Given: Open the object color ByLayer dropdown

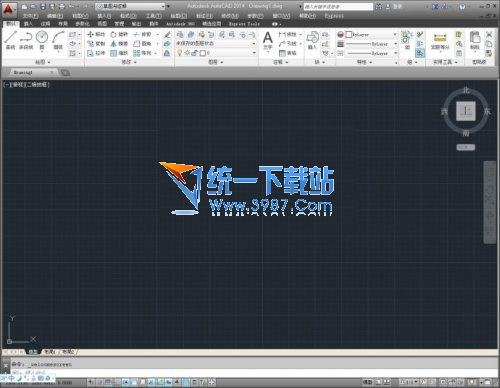Looking at the screenshot, I should tap(371, 34).
